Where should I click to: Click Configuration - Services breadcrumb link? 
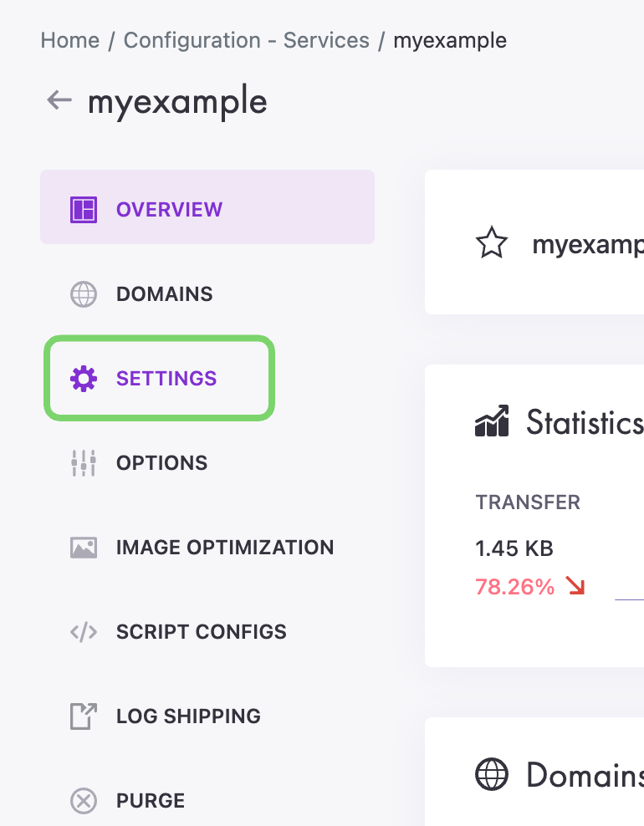point(246,40)
